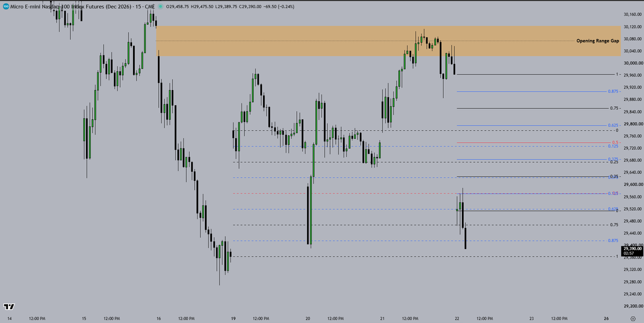Click the 30,160.00 price scale label

633,14
